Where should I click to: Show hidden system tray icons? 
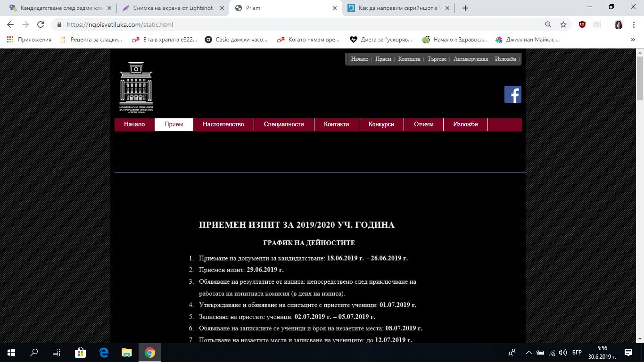pyautogui.click(x=529, y=353)
